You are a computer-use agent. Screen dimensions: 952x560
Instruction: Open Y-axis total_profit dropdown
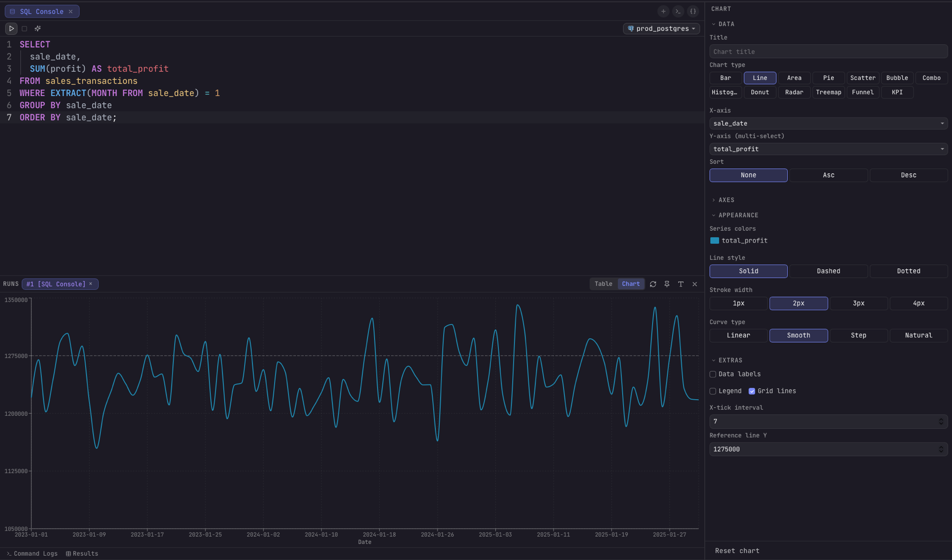pos(828,149)
